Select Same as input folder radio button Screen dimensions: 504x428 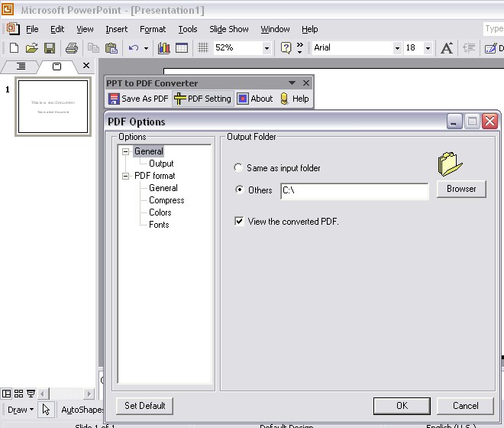point(238,167)
